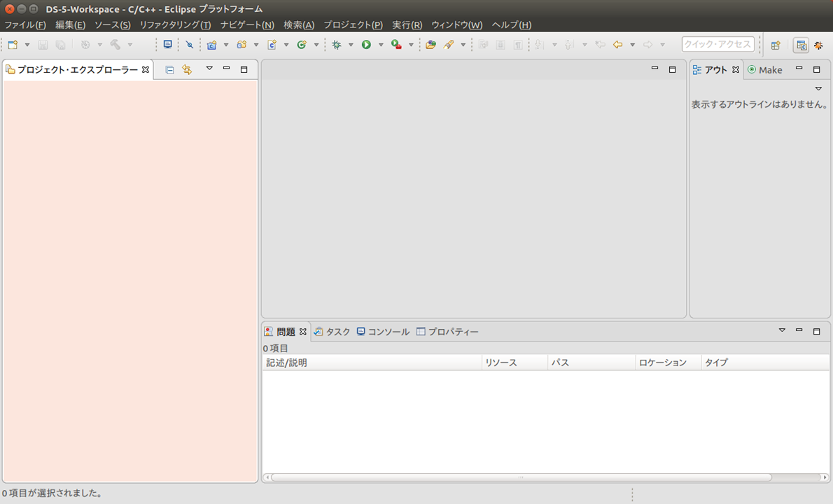
Task: Click the Open Type folder icon
Action: point(430,45)
